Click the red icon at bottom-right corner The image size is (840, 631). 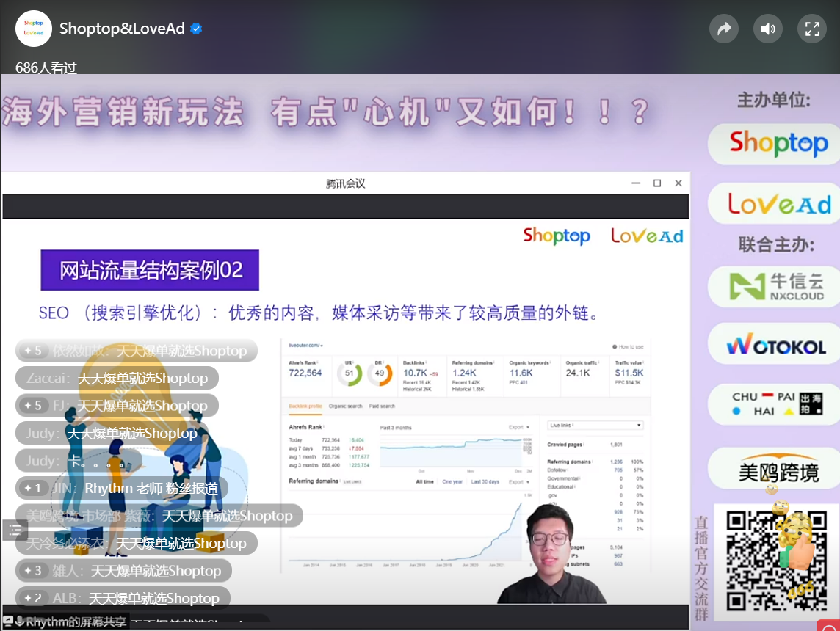tap(829, 625)
